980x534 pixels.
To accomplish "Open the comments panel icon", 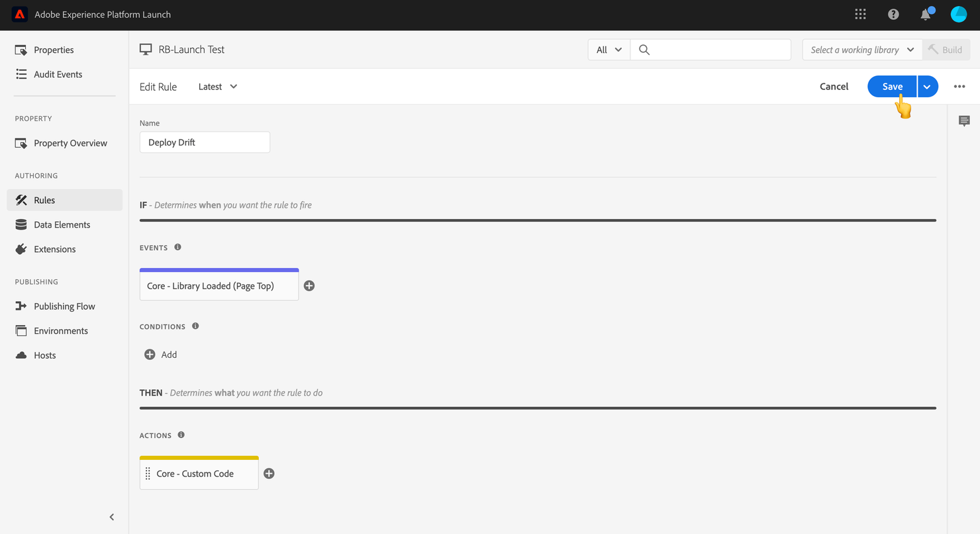I will (964, 121).
